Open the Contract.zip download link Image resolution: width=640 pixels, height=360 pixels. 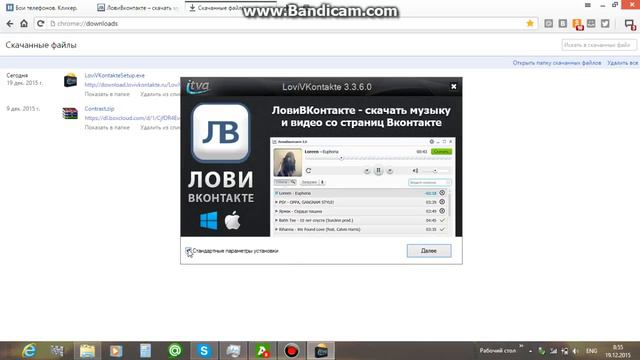click(x=99, y=109)
